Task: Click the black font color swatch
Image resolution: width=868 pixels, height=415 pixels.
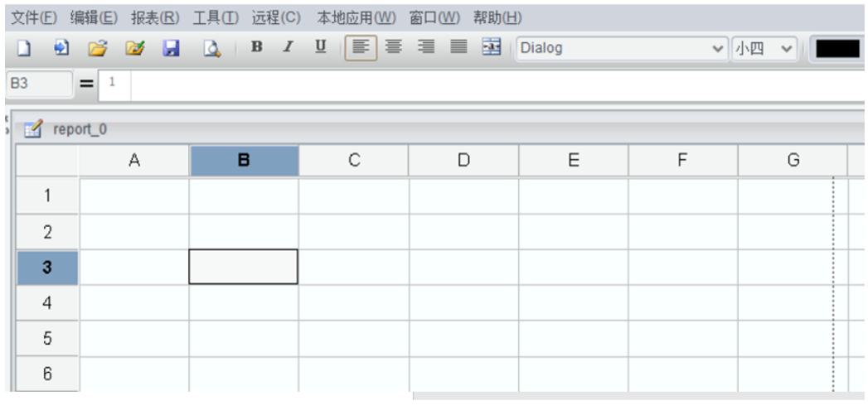Action: pyautogui.click(x=837, y=48)
